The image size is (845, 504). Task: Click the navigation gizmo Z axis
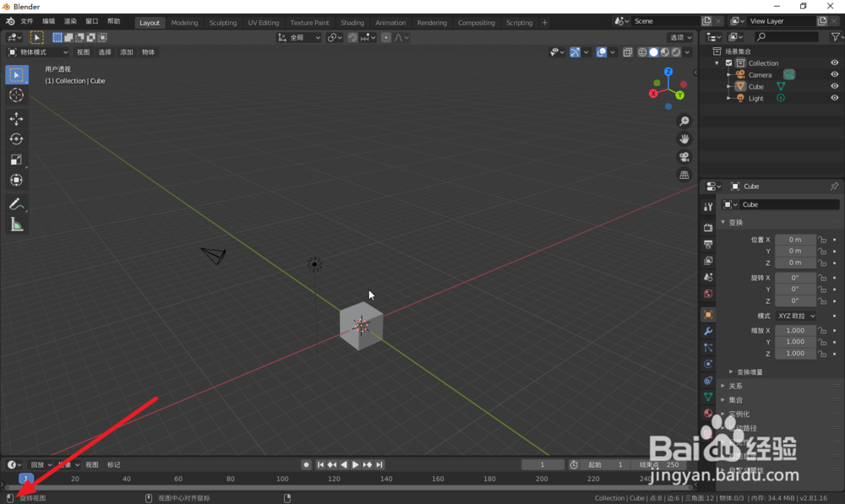click(x=668, y=72)
